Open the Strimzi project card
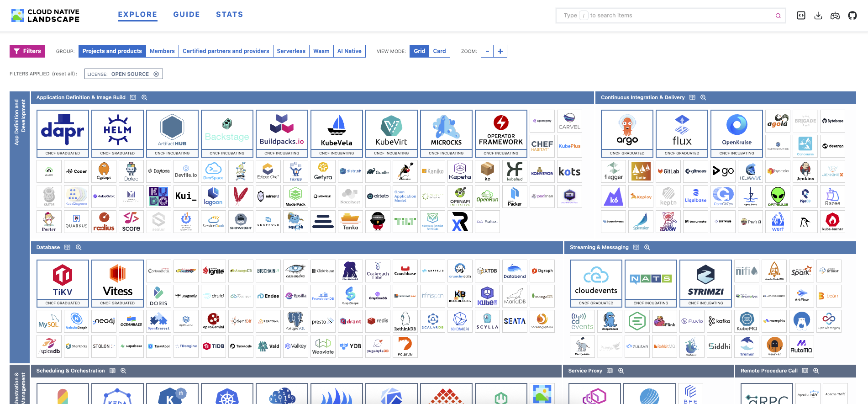 click(705, 283)
